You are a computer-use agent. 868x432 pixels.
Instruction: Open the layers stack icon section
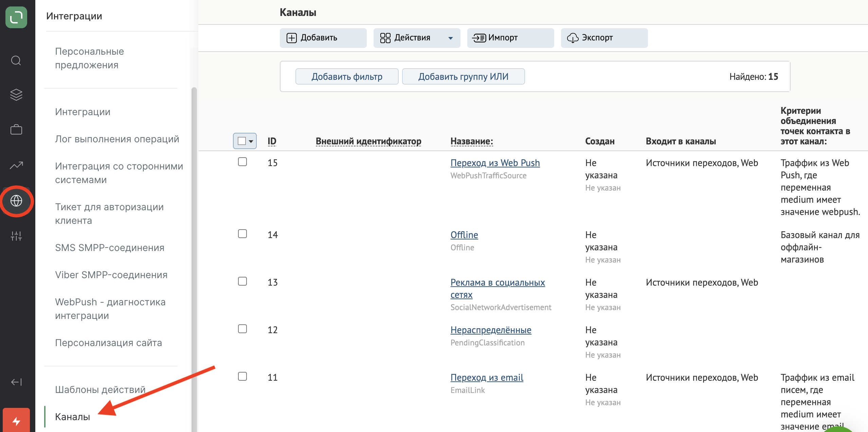coord(16,95)
